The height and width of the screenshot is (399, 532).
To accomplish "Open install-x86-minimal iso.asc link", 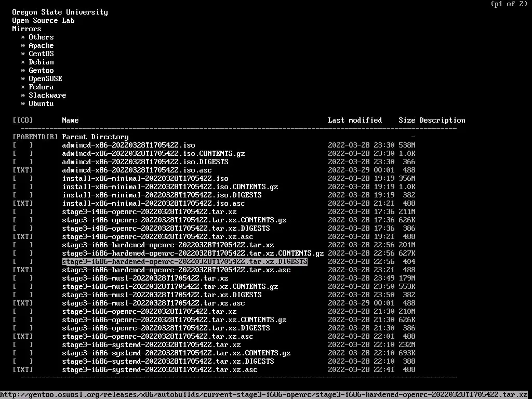I will [153, 203].
